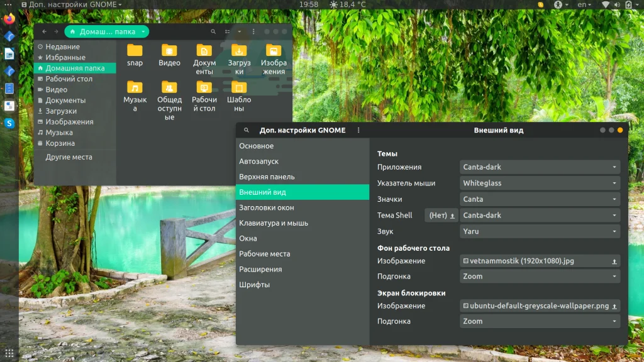Open the Звук Yaru dropdown
Viewport: 644px width, 362px height.
pos(540,231)
